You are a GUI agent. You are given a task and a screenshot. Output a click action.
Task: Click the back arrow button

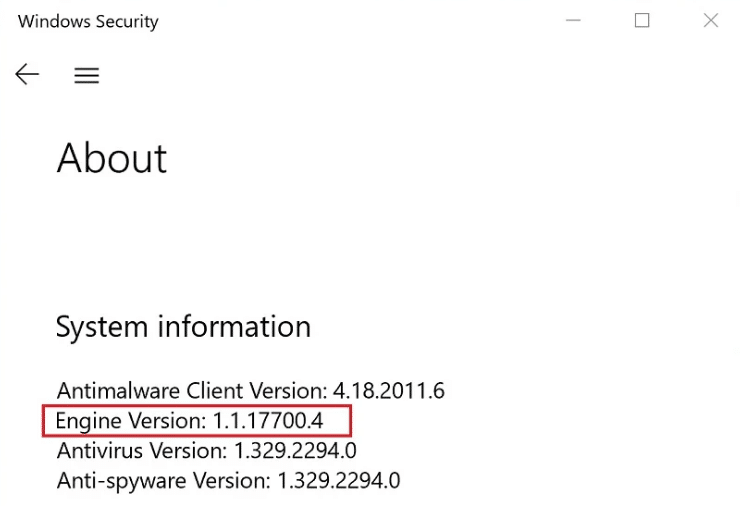tap(27, 75)
